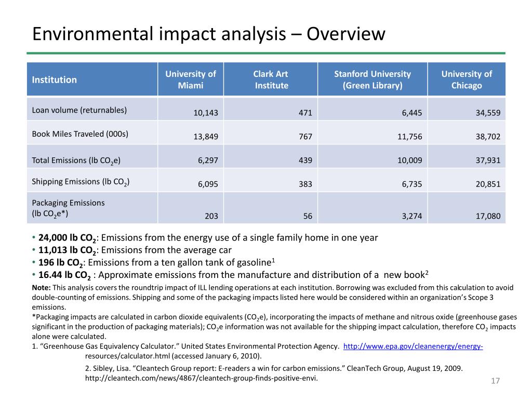
Task: Select the Clark Art packaging emissions value 56
Action: pyautogui.click(x=308, y=216)
